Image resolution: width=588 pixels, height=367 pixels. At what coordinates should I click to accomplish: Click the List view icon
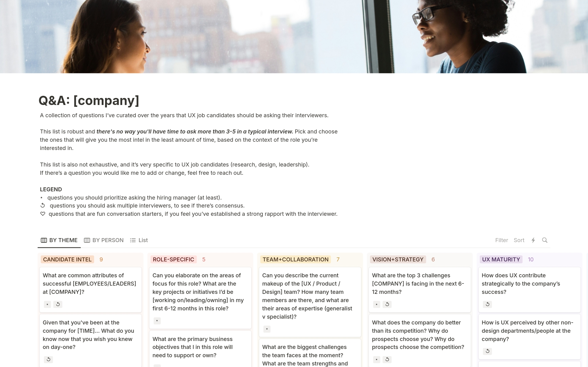[x=134, y=240]
